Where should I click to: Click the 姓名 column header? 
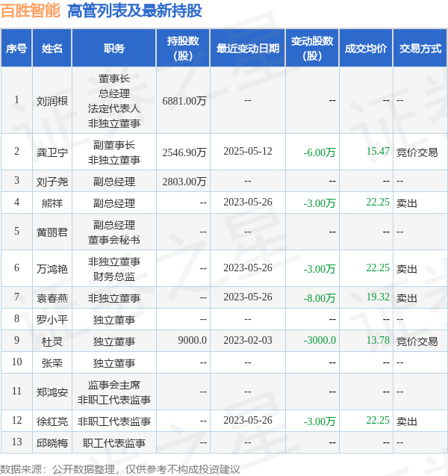coord(52,48)
